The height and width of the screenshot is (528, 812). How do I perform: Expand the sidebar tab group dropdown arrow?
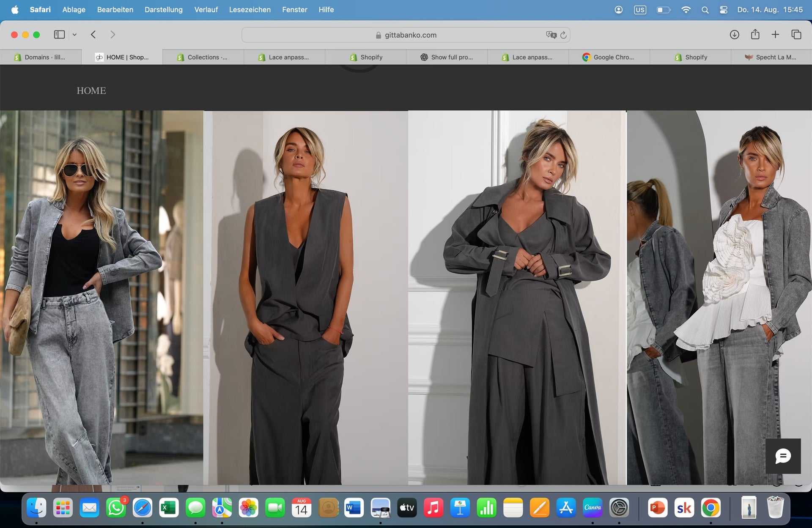(74, 35)
